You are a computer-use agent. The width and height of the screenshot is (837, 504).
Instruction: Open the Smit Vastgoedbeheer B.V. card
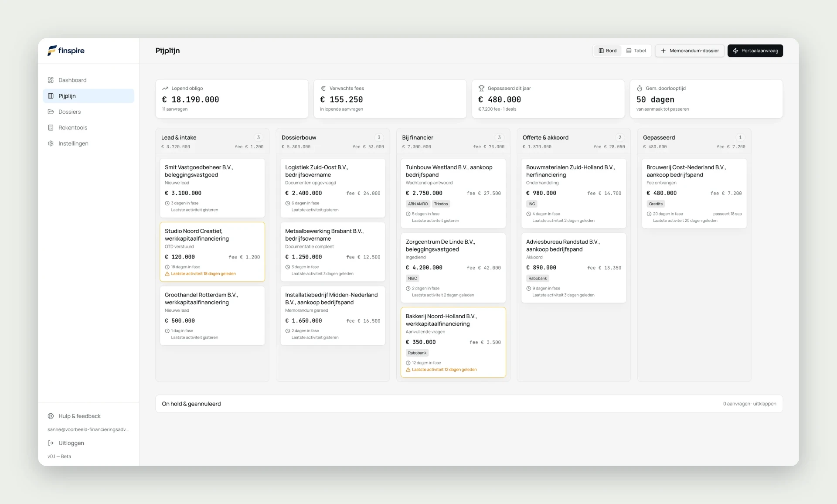point(212,188)
